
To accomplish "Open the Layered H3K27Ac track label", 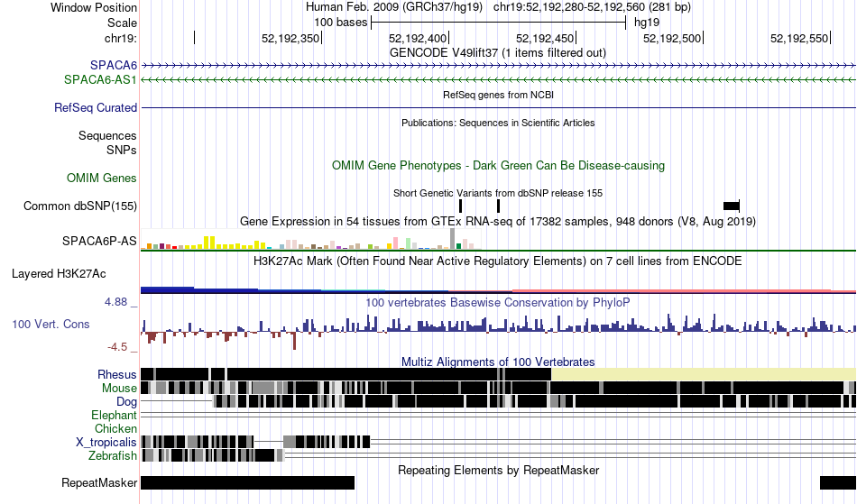I will 59,273.
